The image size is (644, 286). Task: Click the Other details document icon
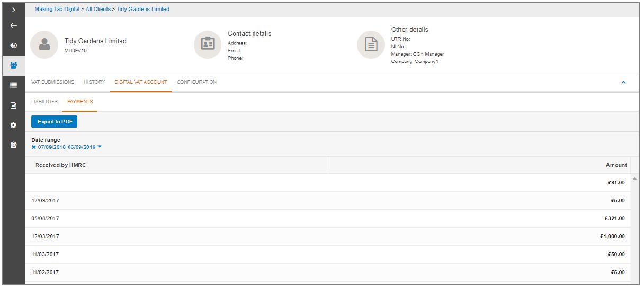click(x=371, y=44)
